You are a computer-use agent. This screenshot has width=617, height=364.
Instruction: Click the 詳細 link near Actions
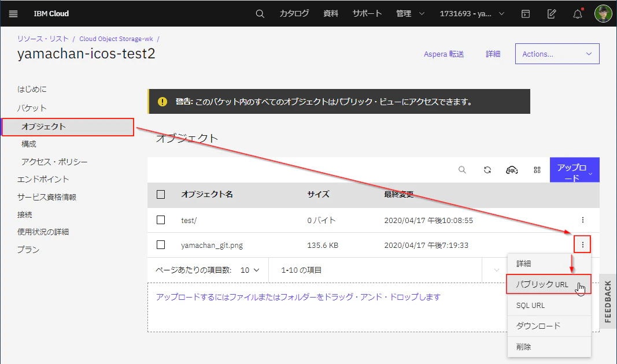tap(493, 54)
